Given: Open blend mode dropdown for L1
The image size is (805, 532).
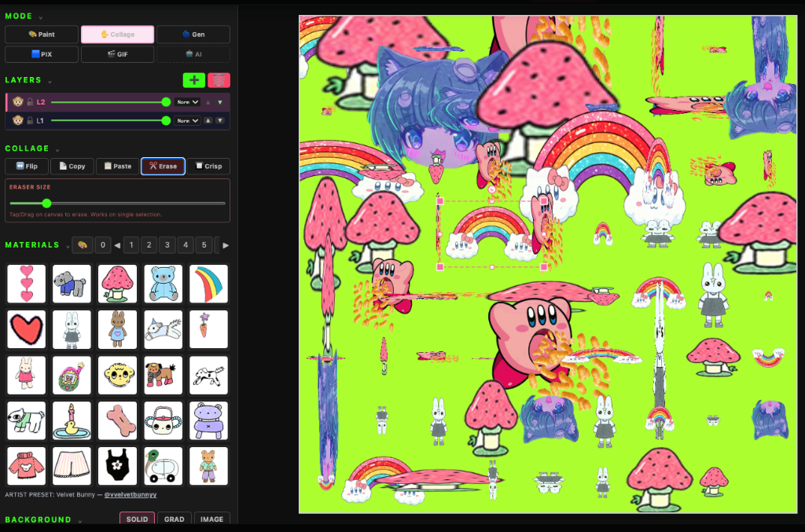Looking at the screenshot, I should click(188, 120).
